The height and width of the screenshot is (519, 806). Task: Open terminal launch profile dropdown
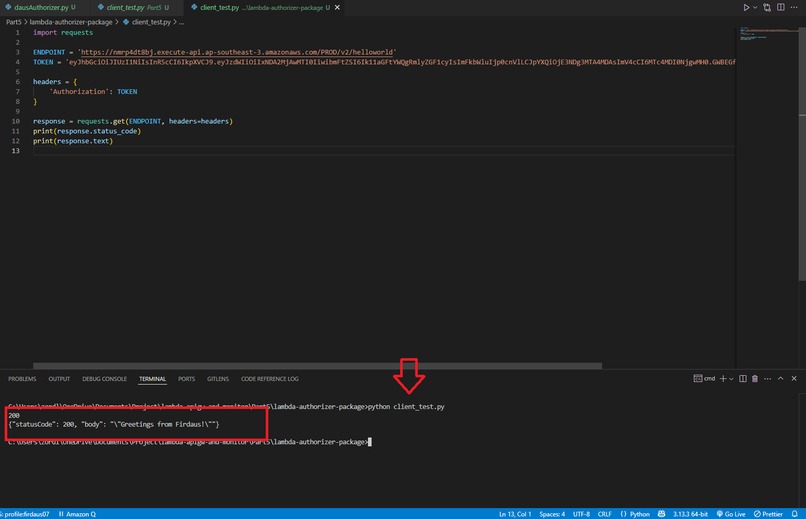click(x=731, y=379)
